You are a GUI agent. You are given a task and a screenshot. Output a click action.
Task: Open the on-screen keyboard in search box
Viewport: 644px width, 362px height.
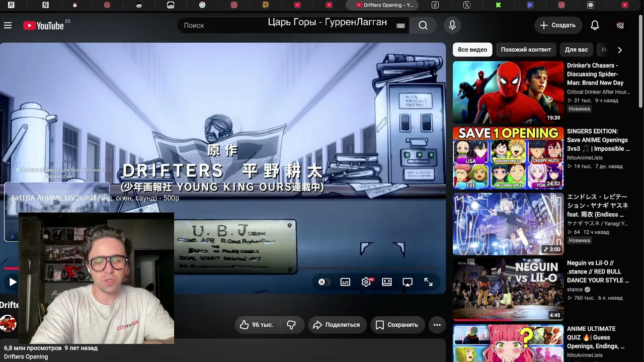pos(400,26)
